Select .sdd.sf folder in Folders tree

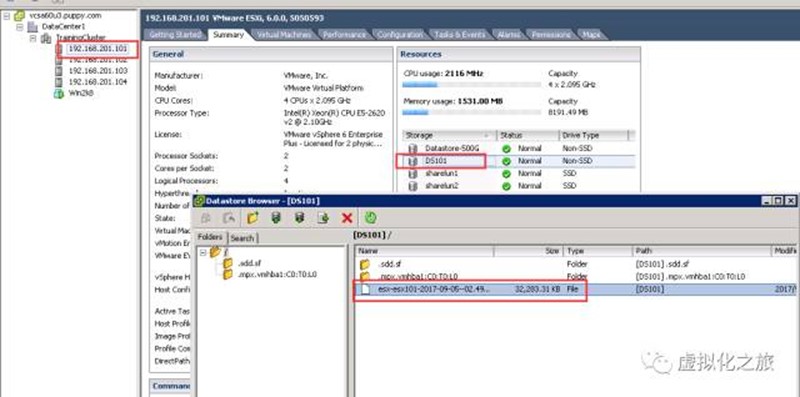click(249, 263)
